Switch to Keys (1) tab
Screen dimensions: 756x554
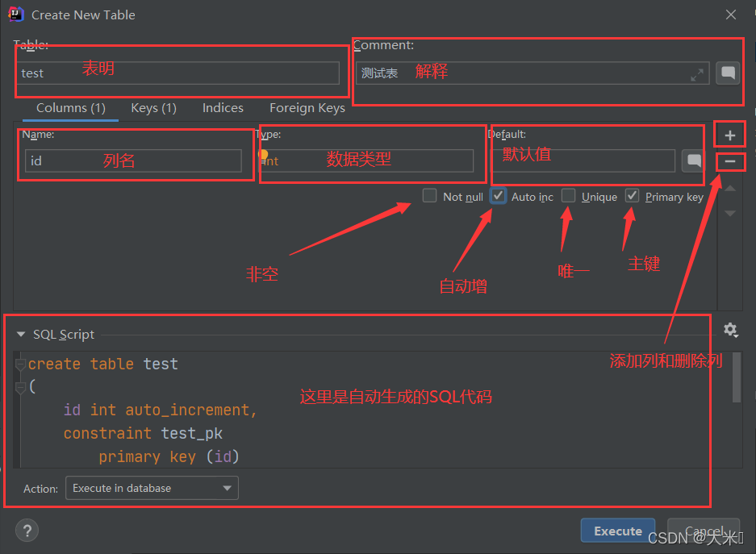pos(154,108)
